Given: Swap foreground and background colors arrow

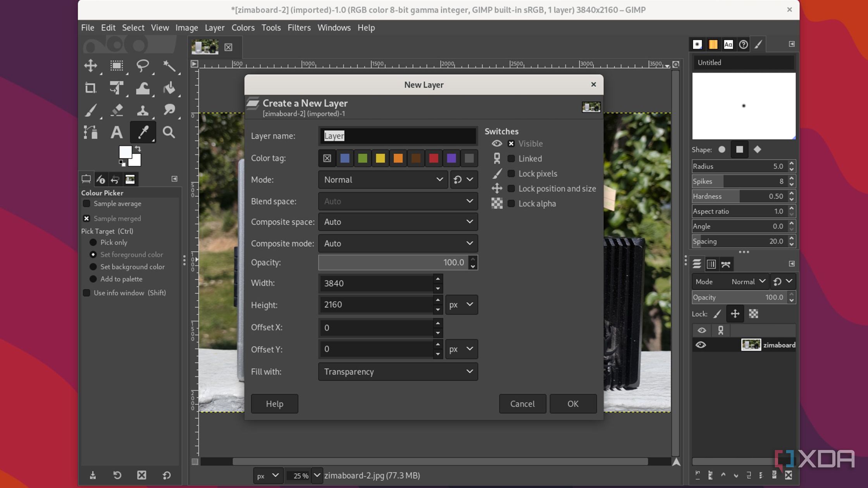Looking at the screenshot, I should (138, 149).
